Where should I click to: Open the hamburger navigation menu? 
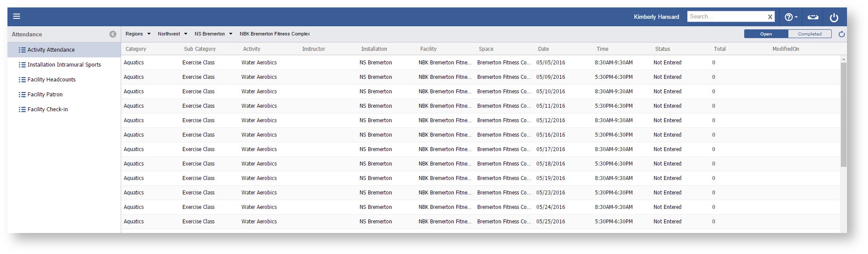pyautogui.click(x=17, y=17)
